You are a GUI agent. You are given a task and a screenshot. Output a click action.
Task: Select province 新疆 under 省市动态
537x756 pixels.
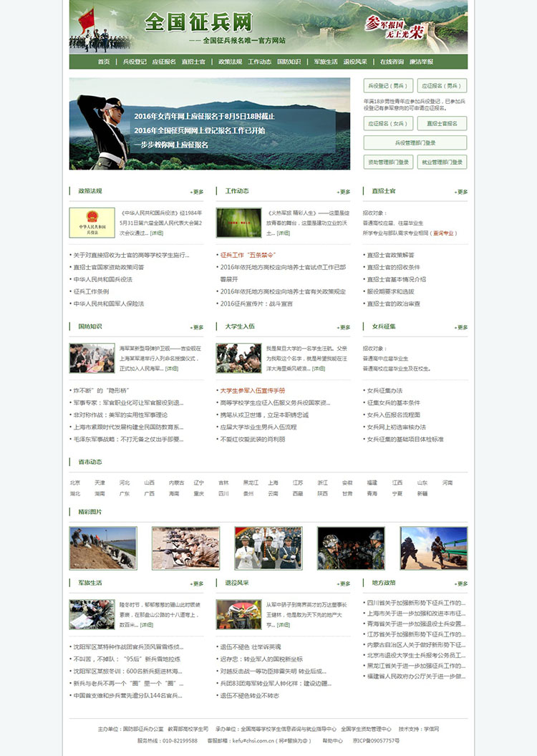click(422, 494)
